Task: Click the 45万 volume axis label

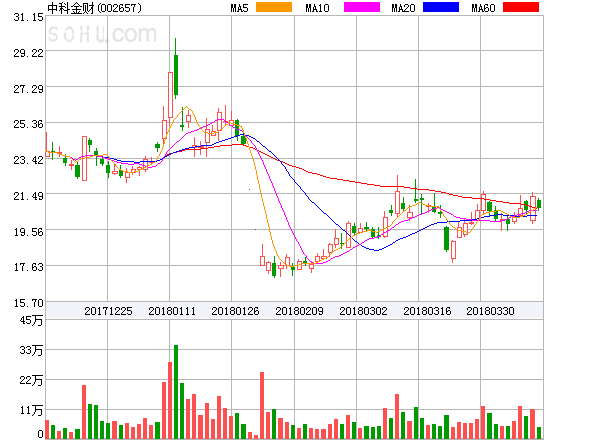Action: tap(31, 320)
